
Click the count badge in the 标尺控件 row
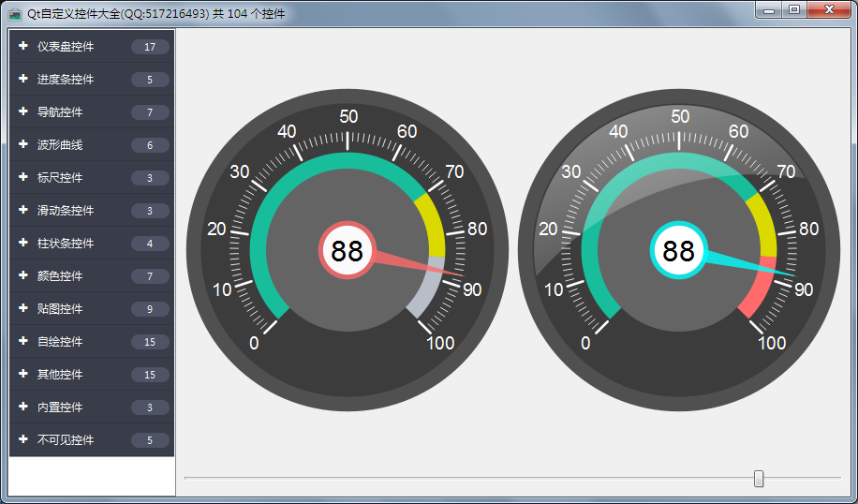[150, 178]
